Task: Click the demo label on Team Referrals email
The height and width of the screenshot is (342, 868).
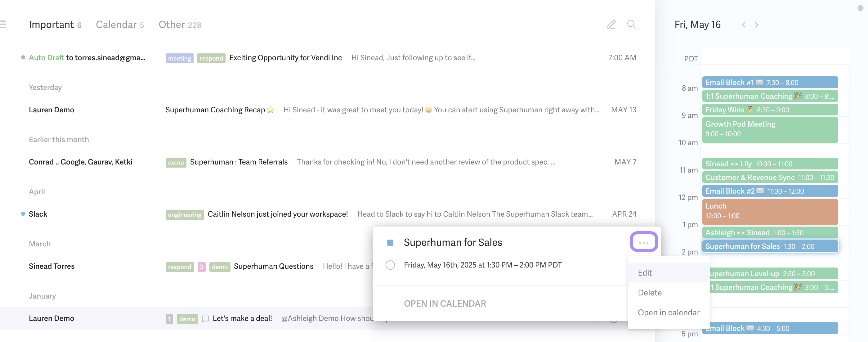Action: point(176,162)
